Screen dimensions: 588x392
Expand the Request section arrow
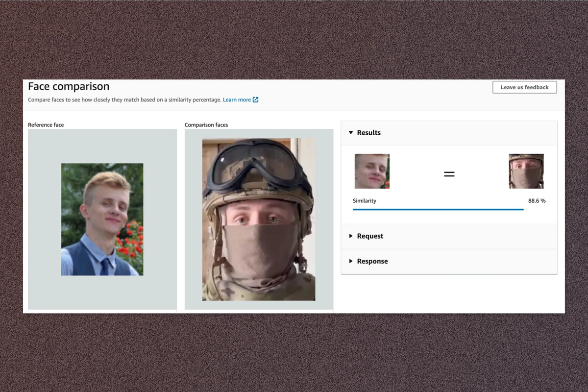(x=351, y=236)
